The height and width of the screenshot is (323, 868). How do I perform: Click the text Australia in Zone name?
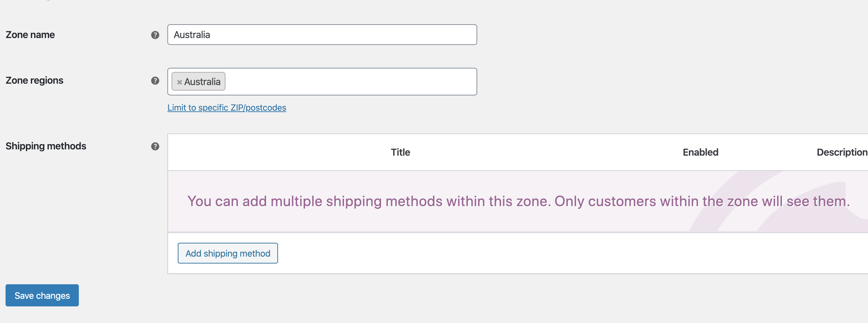pyautogui.click(x=192, y=35)
